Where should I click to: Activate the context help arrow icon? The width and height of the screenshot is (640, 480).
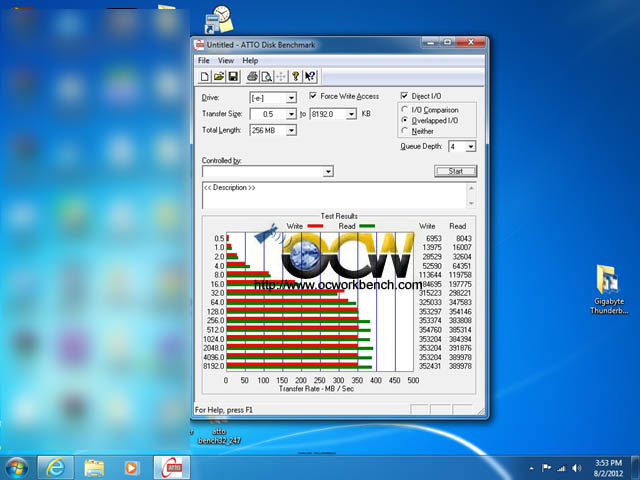coord(310,76)
